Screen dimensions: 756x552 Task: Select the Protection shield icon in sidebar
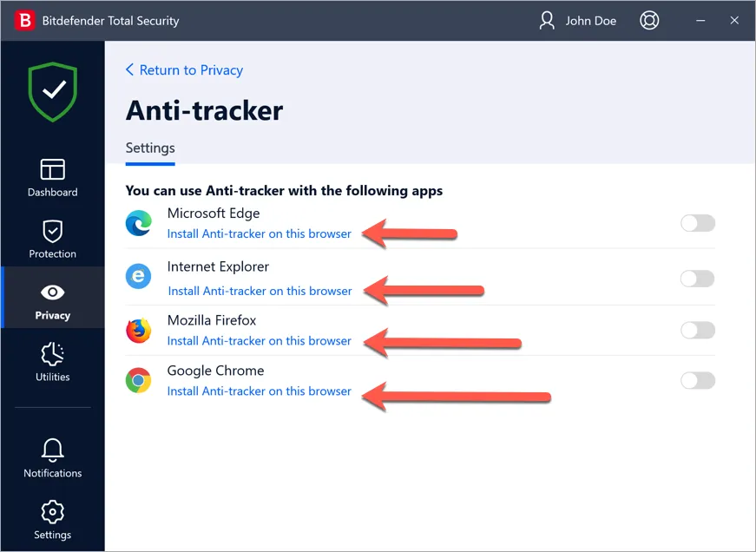[x=52, y=239]
